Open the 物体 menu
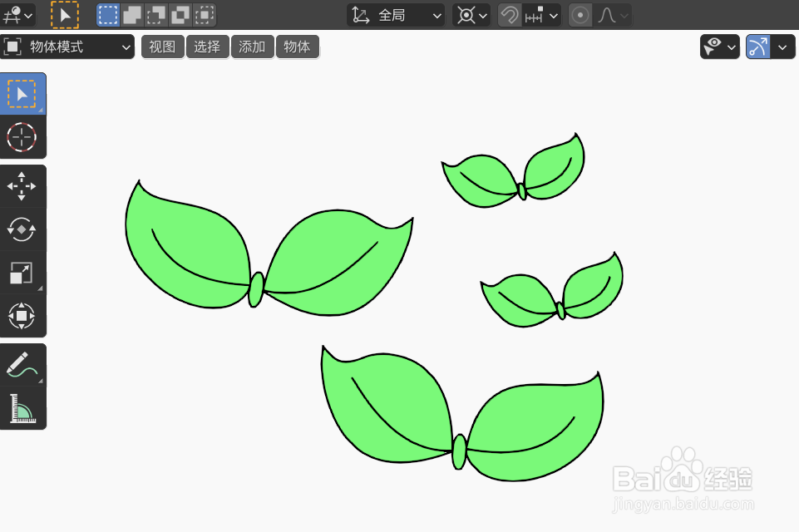 (297, 47)
